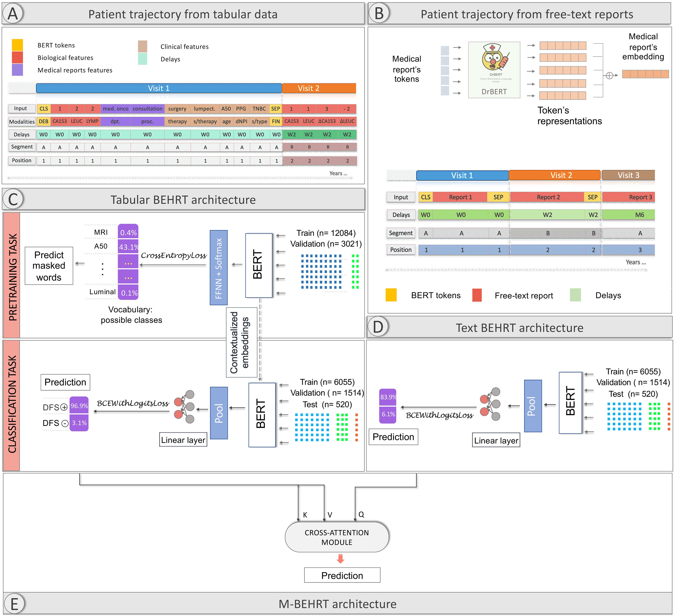Click the Report 2 input cell
Viewport: 674px width, 616px height.
tap(548, 197)
